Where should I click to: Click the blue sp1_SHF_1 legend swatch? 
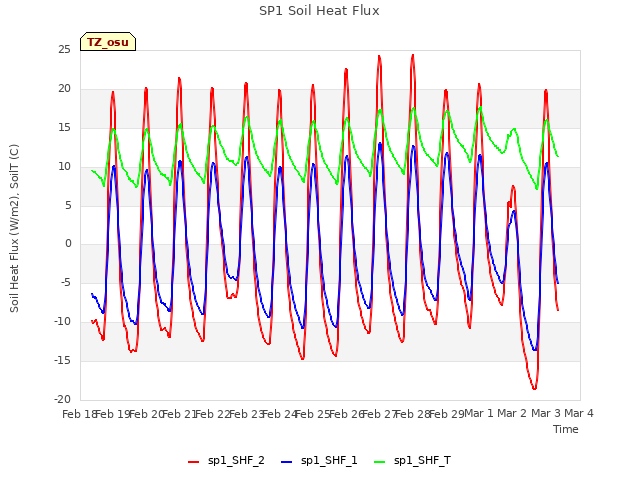287,462
